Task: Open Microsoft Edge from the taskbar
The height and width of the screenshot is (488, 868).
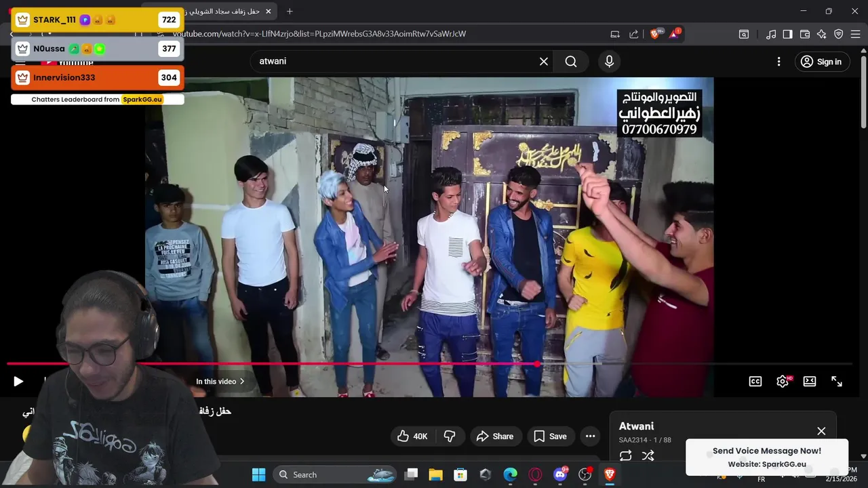Action: click(510, 474)
